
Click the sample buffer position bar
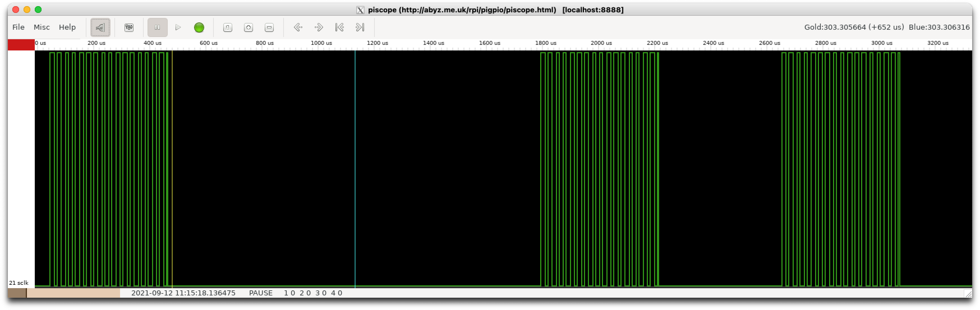coord(64,293)
